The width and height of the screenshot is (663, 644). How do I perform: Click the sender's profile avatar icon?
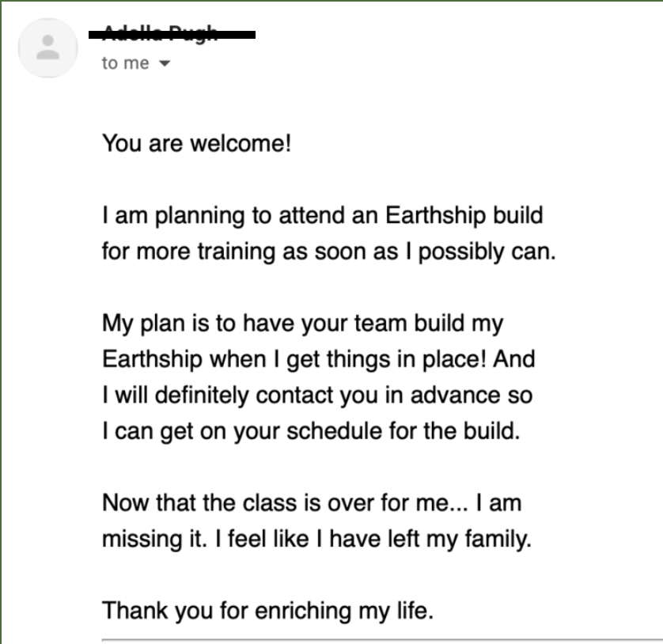[47, 47]
